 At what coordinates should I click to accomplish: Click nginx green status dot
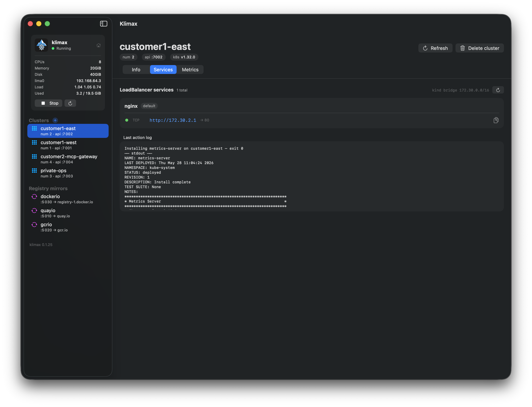click(127, 120)
